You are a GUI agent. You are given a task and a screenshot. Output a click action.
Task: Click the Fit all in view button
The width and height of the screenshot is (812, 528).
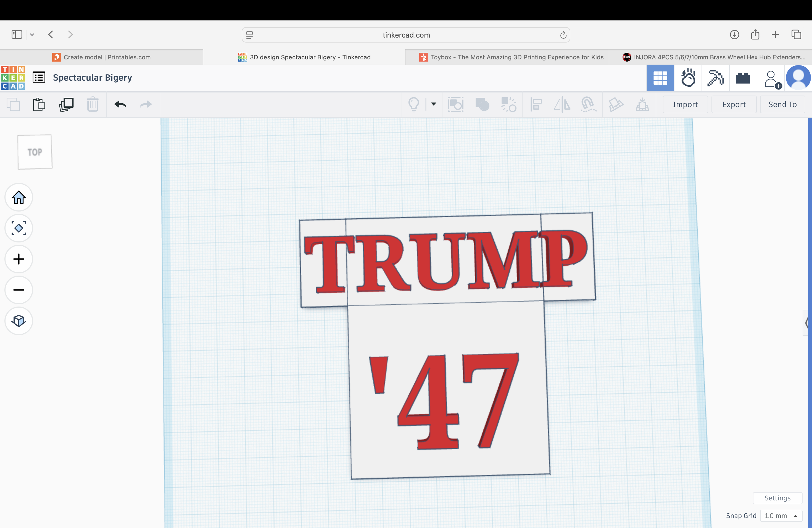click(19, 228)
